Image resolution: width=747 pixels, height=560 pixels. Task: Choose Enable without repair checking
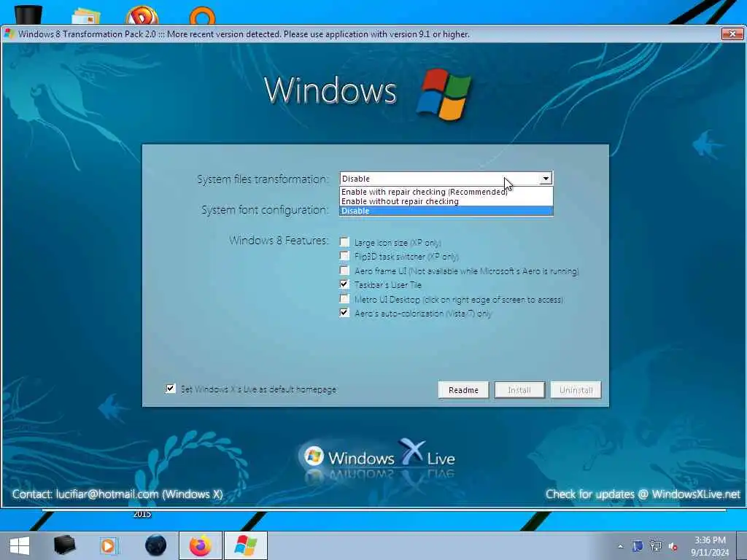click(x=446, y=201)
